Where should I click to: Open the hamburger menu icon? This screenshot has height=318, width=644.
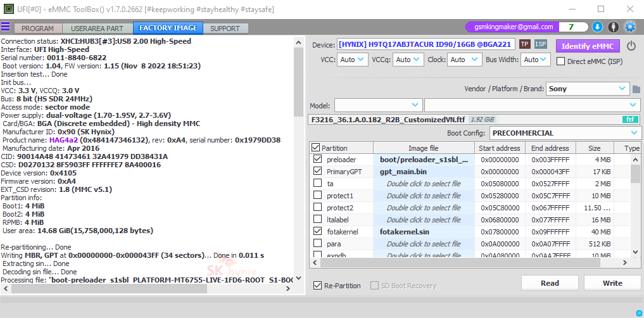[x=6, y=27]
